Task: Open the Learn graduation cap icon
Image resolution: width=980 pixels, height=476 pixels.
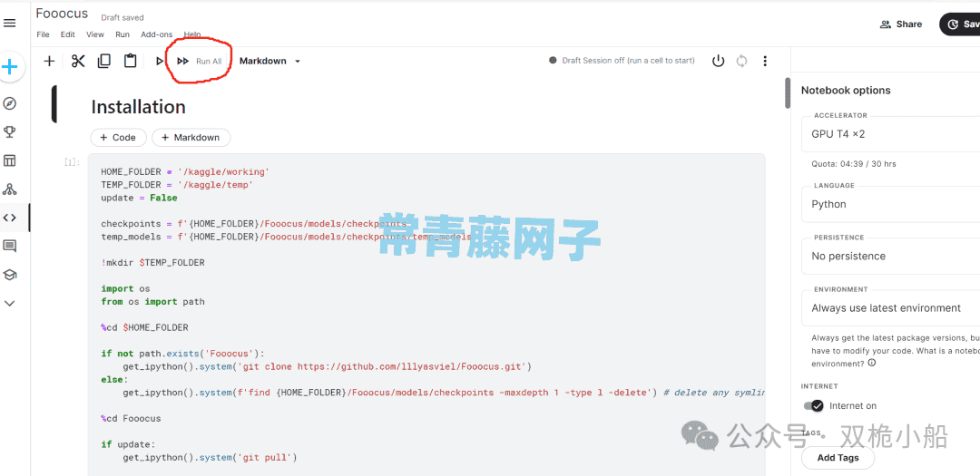Action: tap(9, 274)
